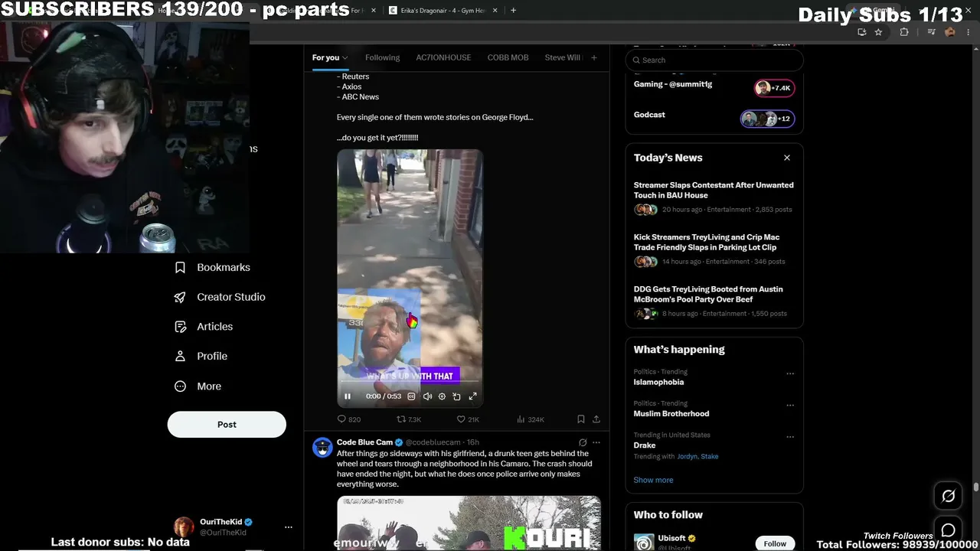The image size is (980, 551).
Task: Seek on the video progress bar
Action: coord(410,381)
